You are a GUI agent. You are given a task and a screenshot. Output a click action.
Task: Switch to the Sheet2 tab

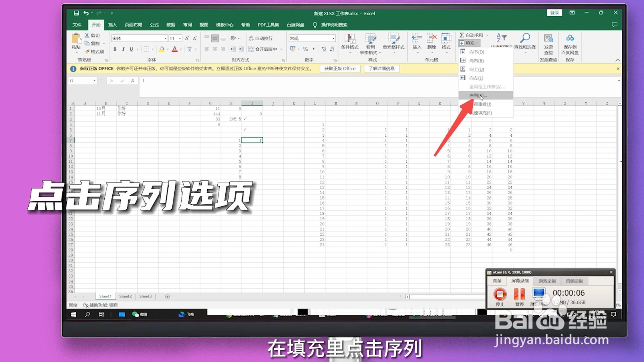point(125,296)
